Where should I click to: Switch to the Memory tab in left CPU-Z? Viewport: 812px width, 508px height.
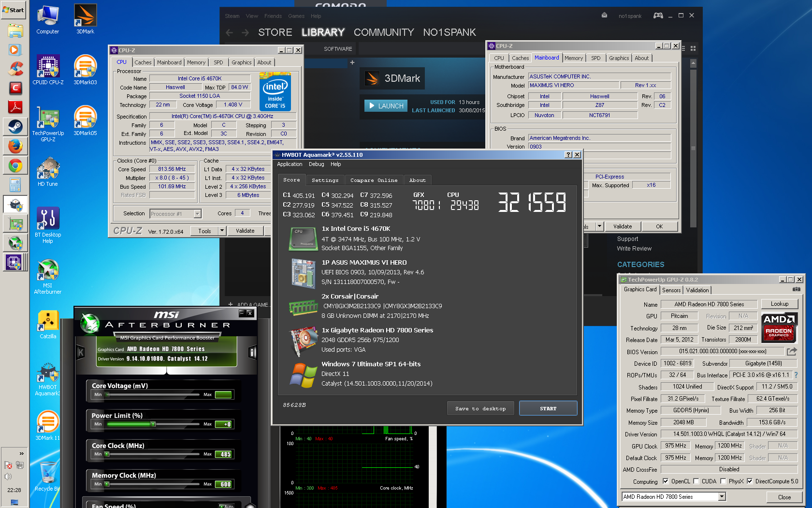pos(196,62)
